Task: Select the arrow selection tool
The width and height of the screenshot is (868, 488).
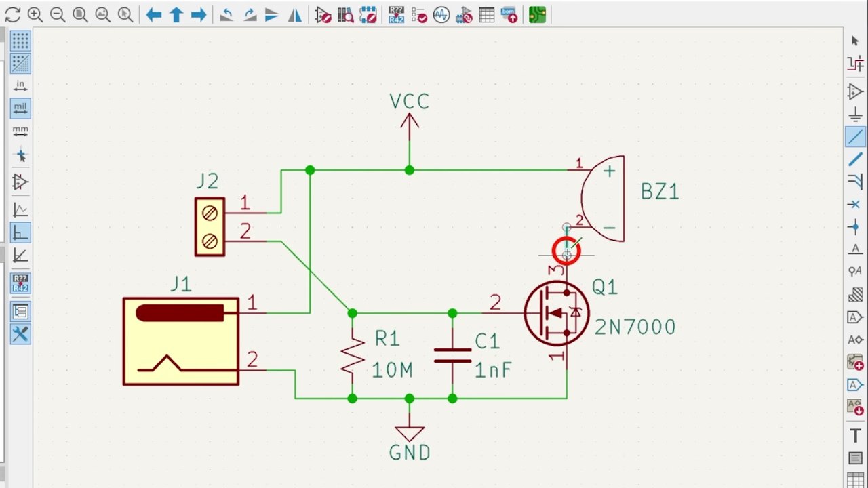Action: [x=855, y=41]
